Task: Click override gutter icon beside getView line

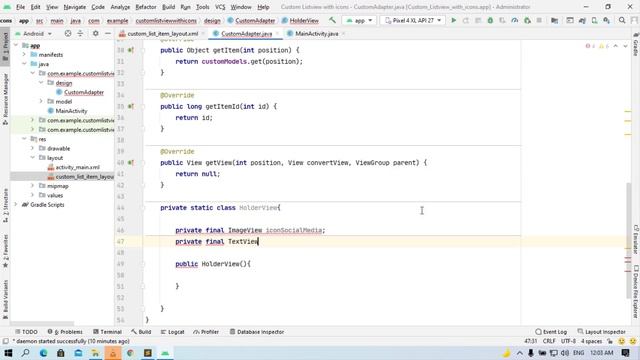Action: click(x=131, y=163)
